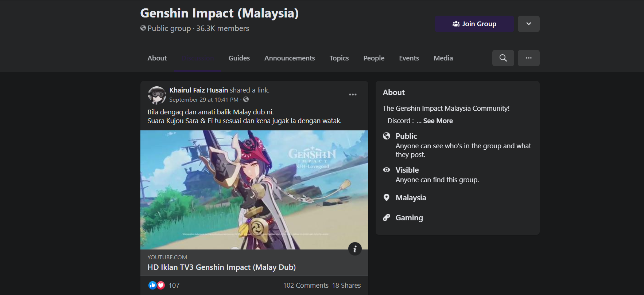Click the Visible label in About panel
The width and height of the screenshot is (644, 295).
(407, 170)
